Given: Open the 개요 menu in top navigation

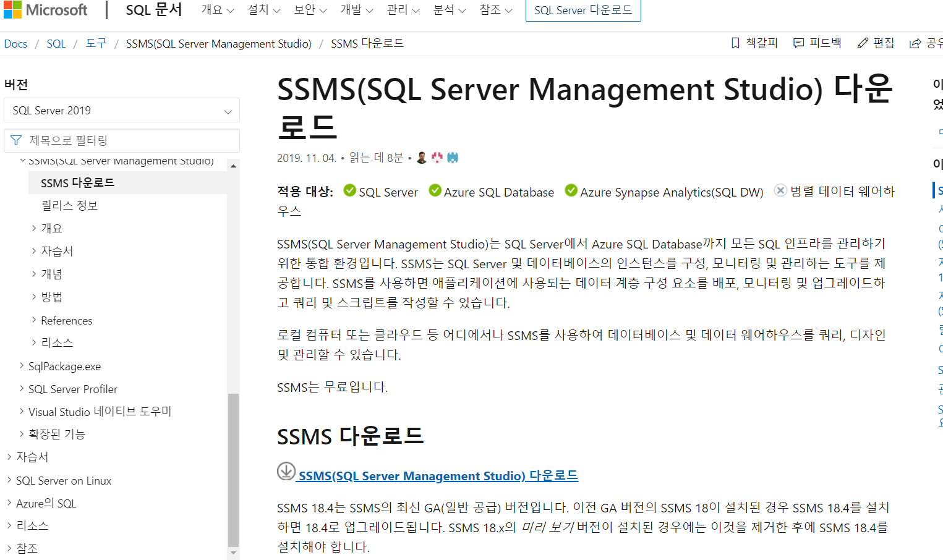Looking at the screenshot, I should (x=218, y=10).
